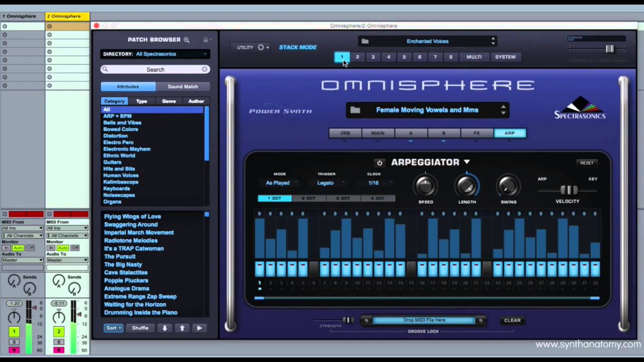The height and width of the screenshot is (362, 644).
Task: Switch to the ORB tab
Action: click(x=345, y=133)
